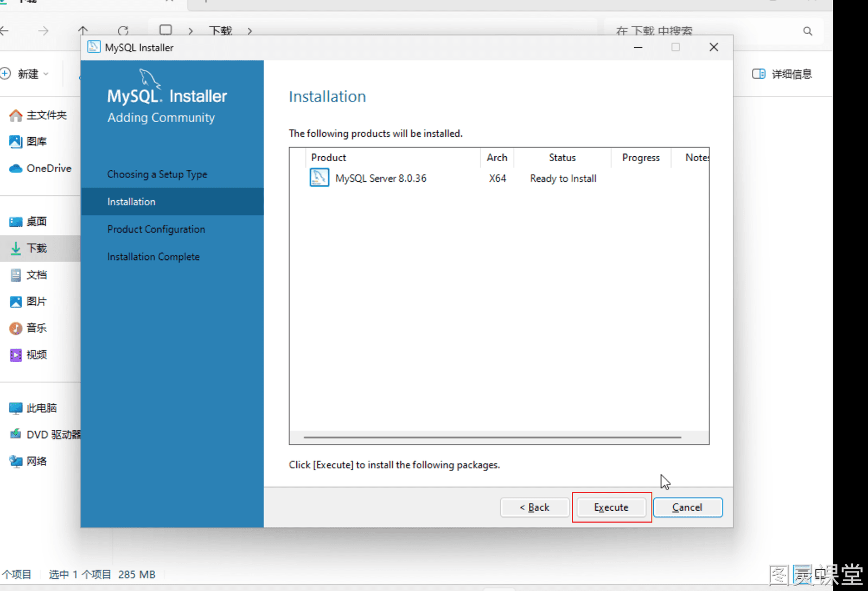Click the OneDrive cloud icon
The width and height of the screenshot is (868, 591).
16,168
